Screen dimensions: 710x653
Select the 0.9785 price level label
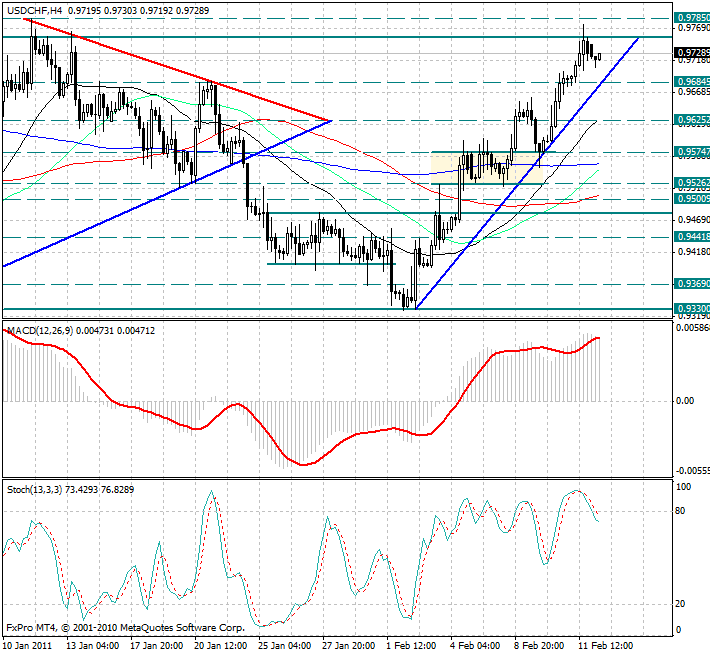[x=692, y=18]
